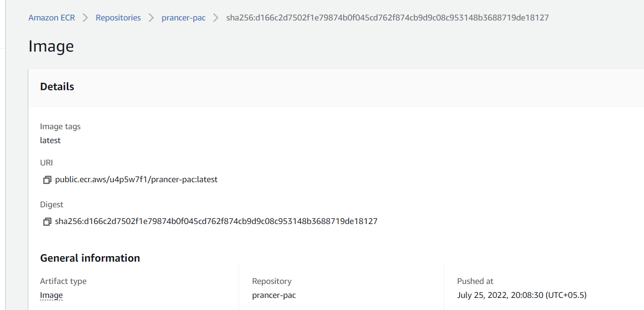Copy the sha256 digest using its copy icon

47,222
